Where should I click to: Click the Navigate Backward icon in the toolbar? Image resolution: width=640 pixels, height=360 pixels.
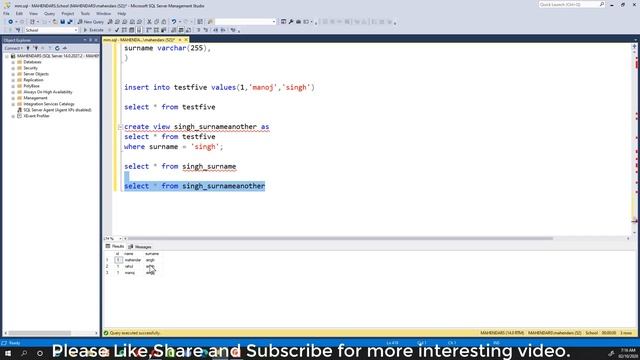11,22
